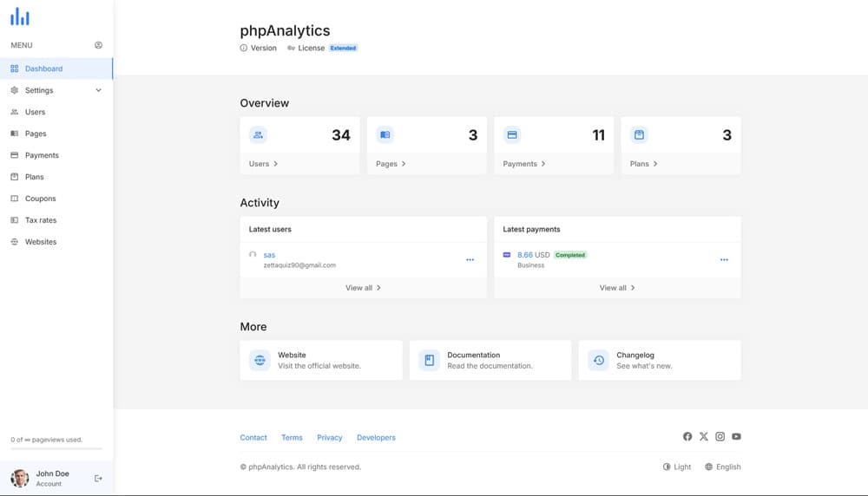Click the Terms footer link

[292, 437]
